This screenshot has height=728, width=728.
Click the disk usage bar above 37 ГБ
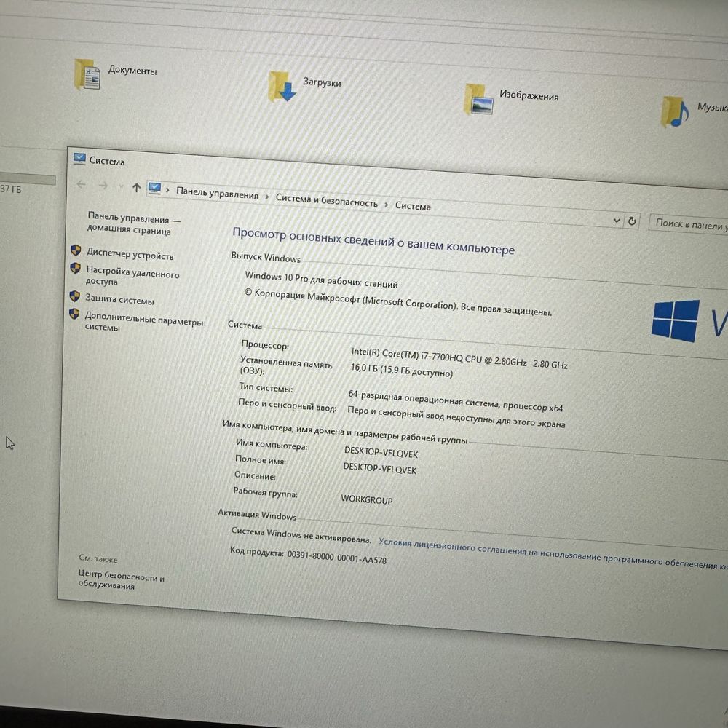click(x=28, y=179)
